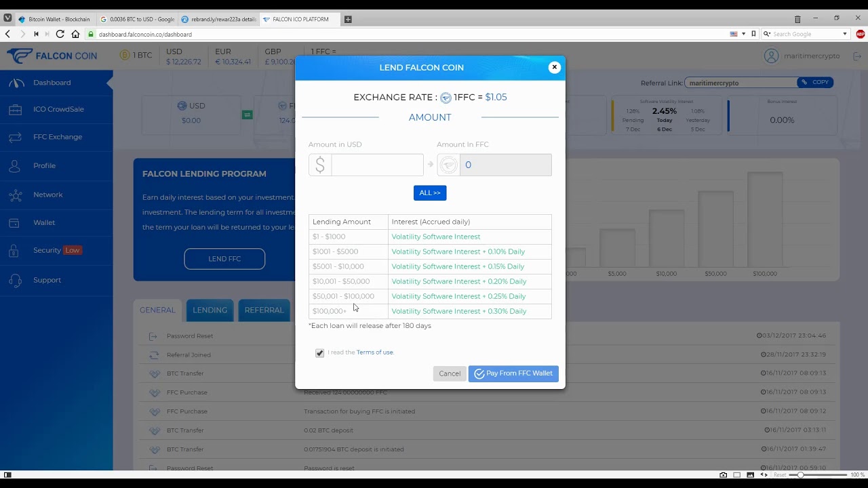Open the Search Google field dropdown arrow
The height and width of the screenshot is (488, 868).
coord(845,34)
